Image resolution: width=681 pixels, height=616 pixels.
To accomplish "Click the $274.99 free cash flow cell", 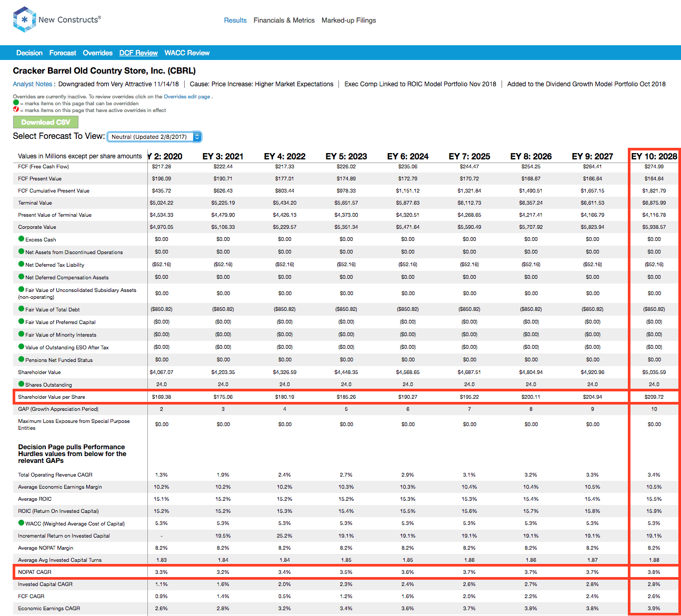I will [654, 167].
